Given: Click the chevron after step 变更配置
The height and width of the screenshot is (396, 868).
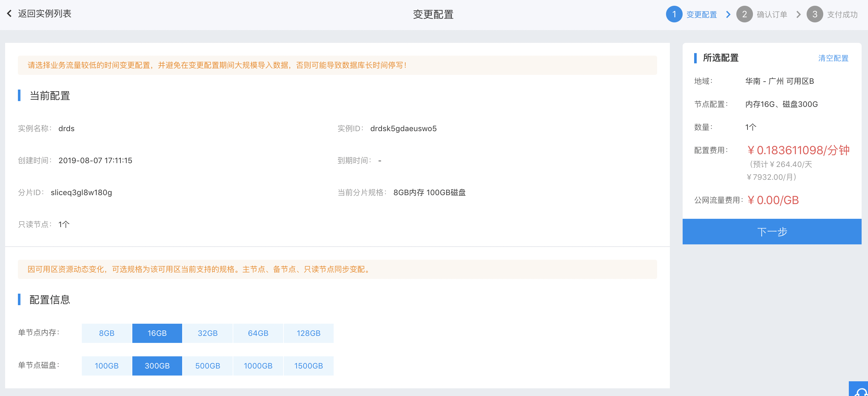Looking at the screenshot, I should pyautogui.click(x=728, y=14).
